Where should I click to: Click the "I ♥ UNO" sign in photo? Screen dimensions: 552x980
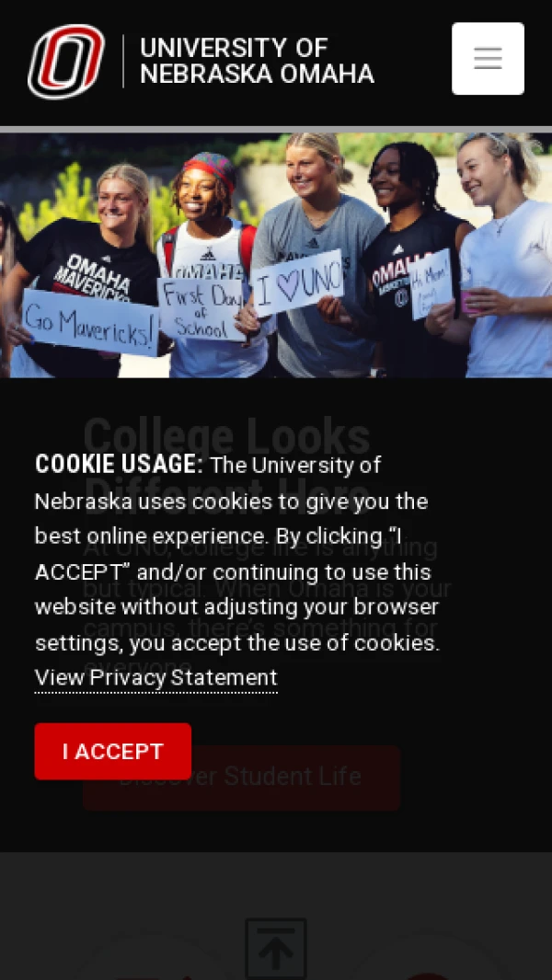298,282
